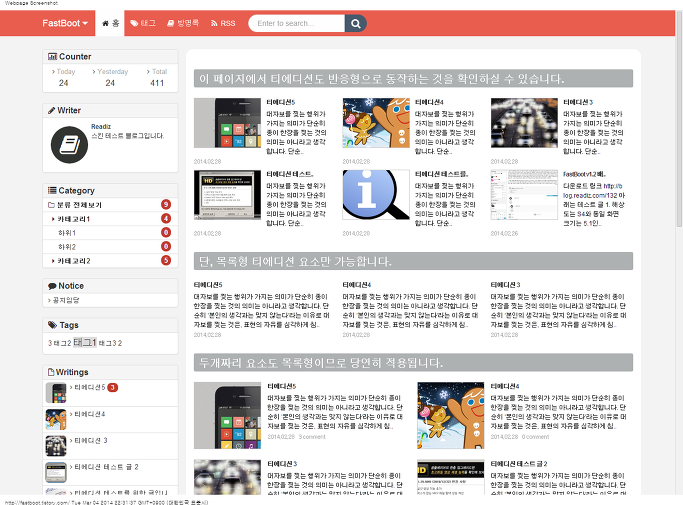Open 티에디션 3 in the Writings list
The width and height of the screenshot is (683, 505).
[x=91, y=441]
